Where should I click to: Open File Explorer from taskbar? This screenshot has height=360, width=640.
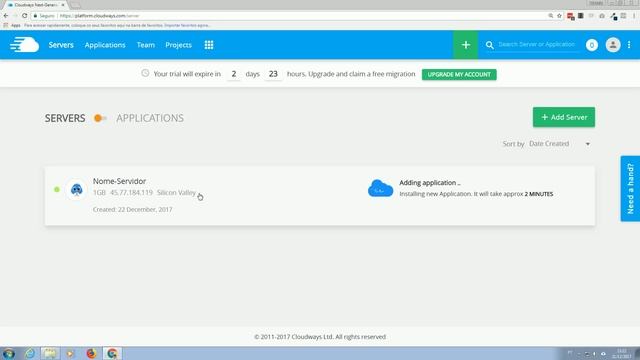click(x=50, y=353)
